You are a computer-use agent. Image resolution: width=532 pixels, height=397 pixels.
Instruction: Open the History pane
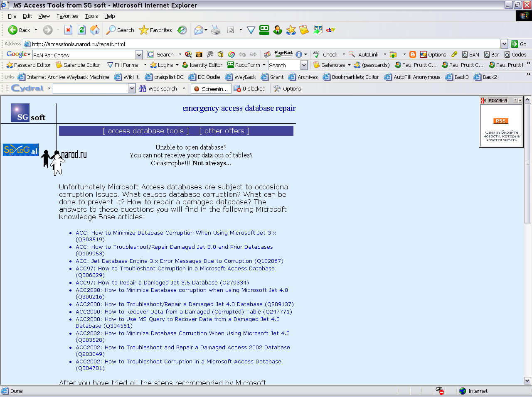coord(182,30)
